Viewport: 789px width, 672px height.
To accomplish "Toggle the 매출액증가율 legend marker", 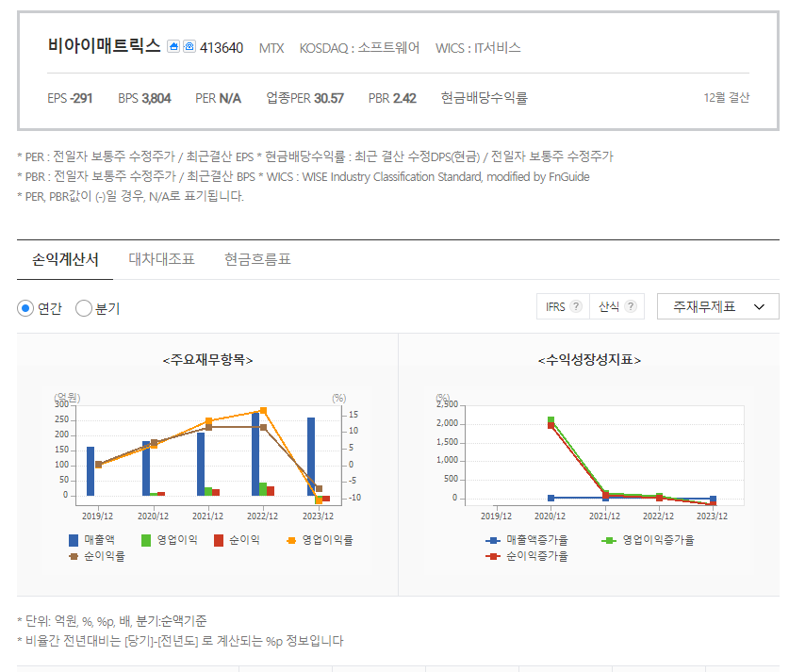I will pos(493,540).
